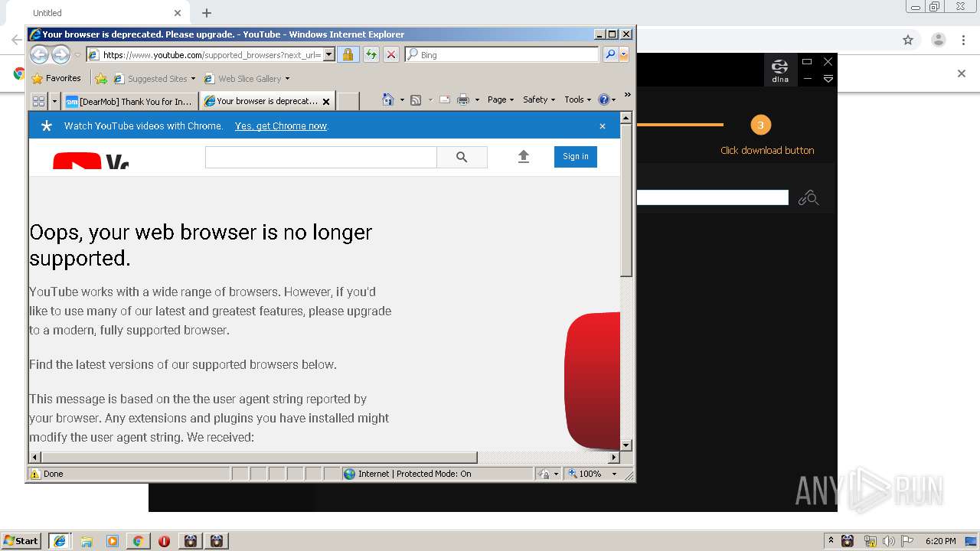This screenshot has width=980, height=551.
Task: Open the Suggested Sites dropdown
Action: click(x=193, y=79)
